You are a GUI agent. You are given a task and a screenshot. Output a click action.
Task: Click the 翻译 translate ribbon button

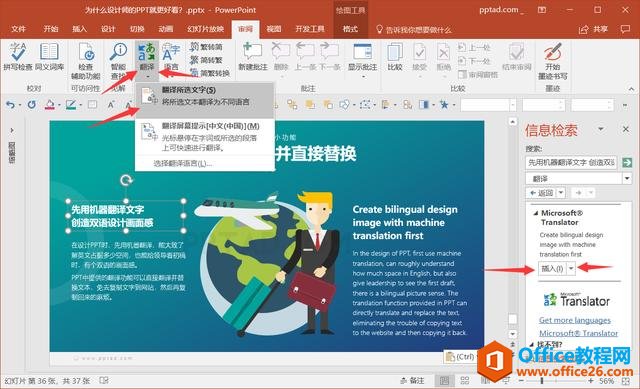pos(147,60)
